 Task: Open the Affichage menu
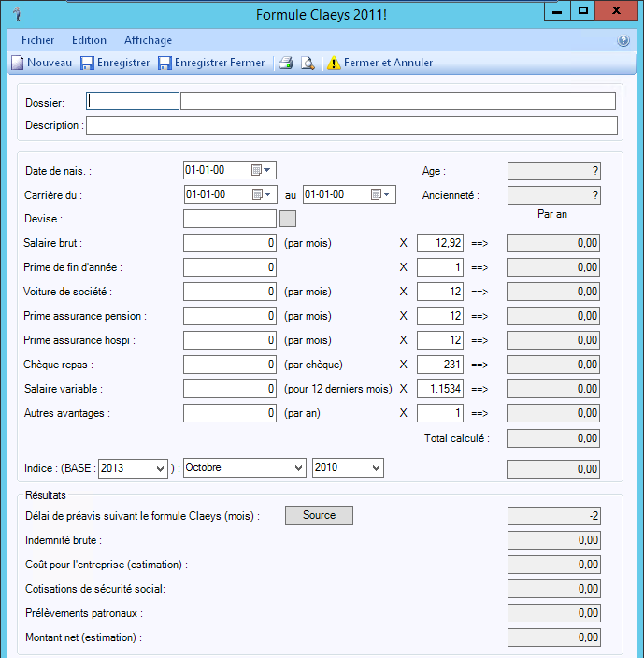tap(148, 40)
